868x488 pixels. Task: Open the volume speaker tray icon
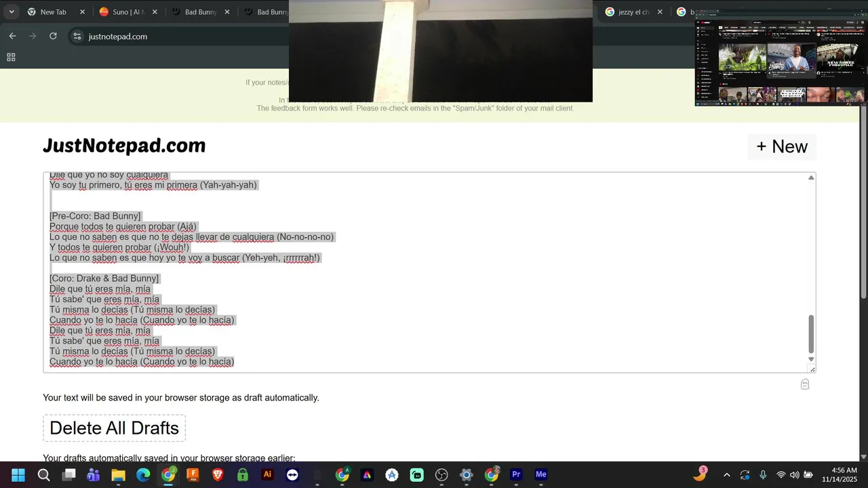pos(794,474)
